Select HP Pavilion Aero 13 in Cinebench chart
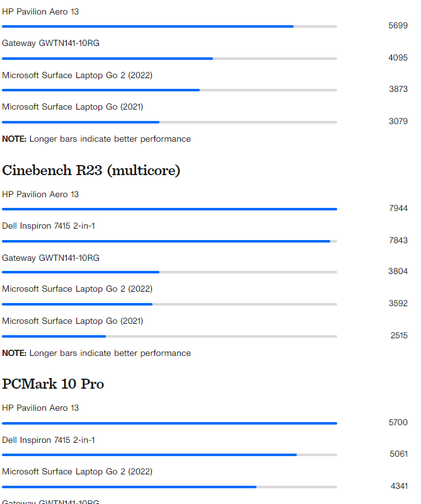The height and width of the screenshot is (504, 421). (x=40, y=194)
